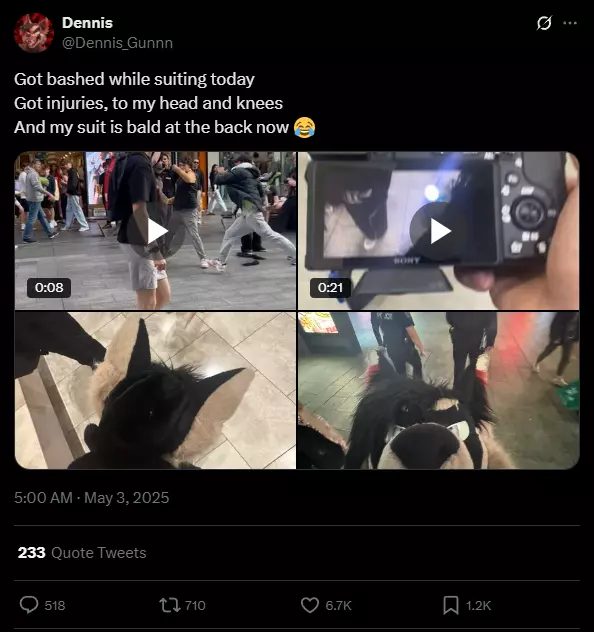The image size is (594, 632).
Task: Click the 518 replies count
Action: (x=55, y=605)
